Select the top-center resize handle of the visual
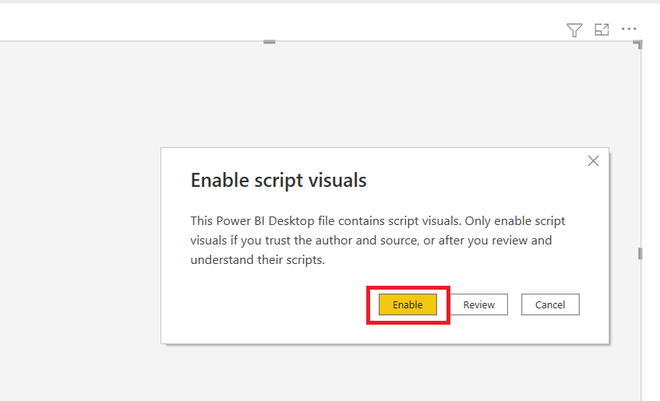660x401 pixels. [269, 42]
